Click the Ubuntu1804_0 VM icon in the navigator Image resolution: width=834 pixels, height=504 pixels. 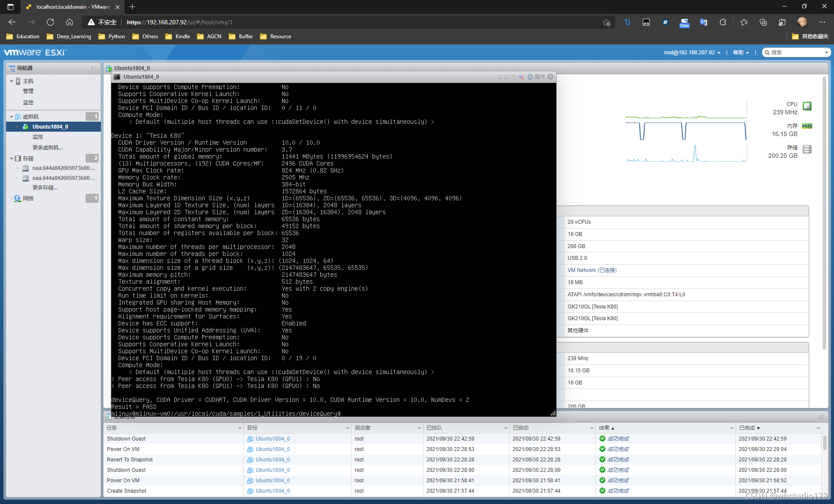tap(26, 127)
